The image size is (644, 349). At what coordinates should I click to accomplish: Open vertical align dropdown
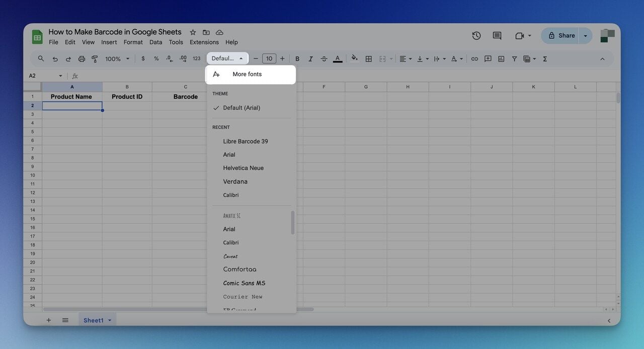coord(423,59)
